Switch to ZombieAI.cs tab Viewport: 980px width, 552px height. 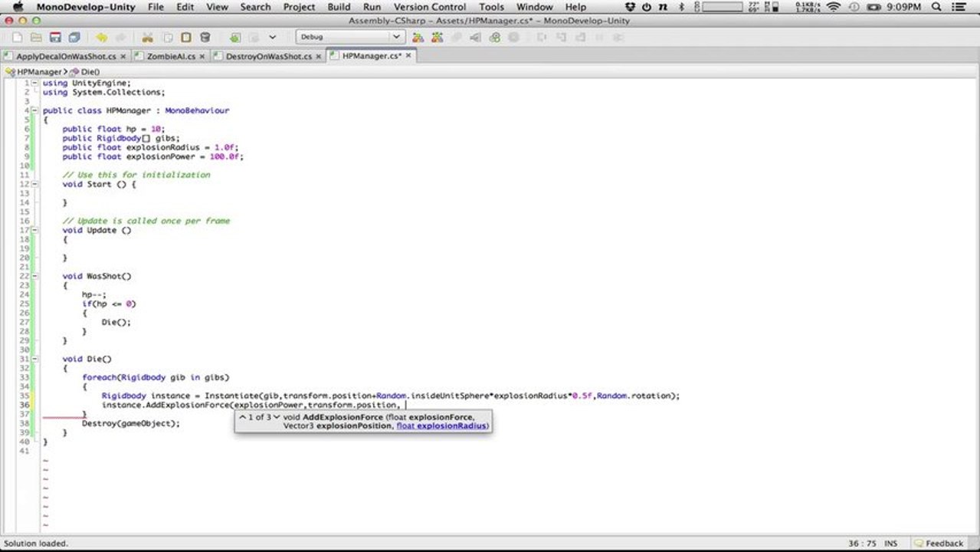(169, 56)
